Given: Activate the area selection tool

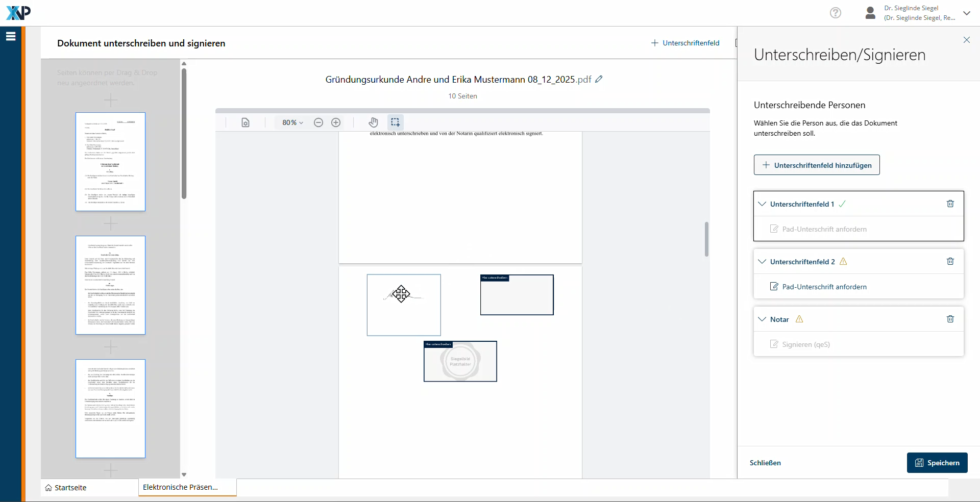Looking at the screenshot, I should [x=395, y=122].
